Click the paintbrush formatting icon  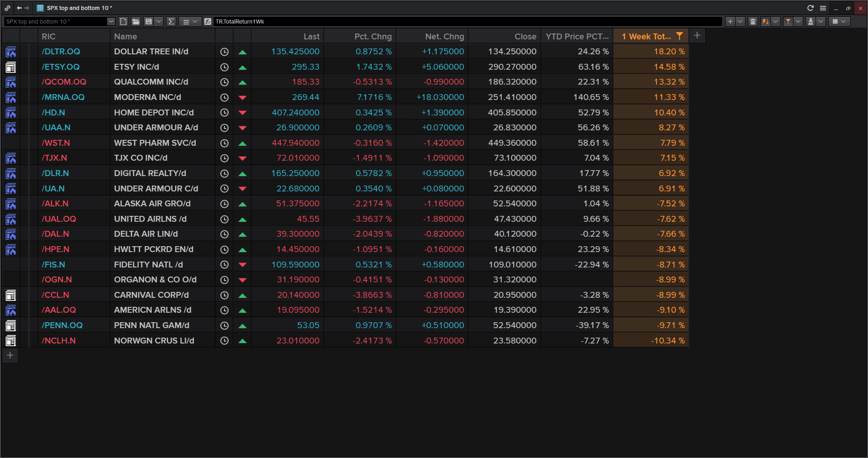tap(811, 21)
